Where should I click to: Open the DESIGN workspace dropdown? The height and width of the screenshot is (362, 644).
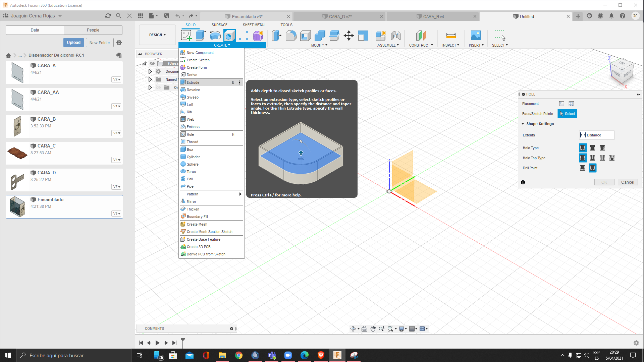tap(157, 35)
